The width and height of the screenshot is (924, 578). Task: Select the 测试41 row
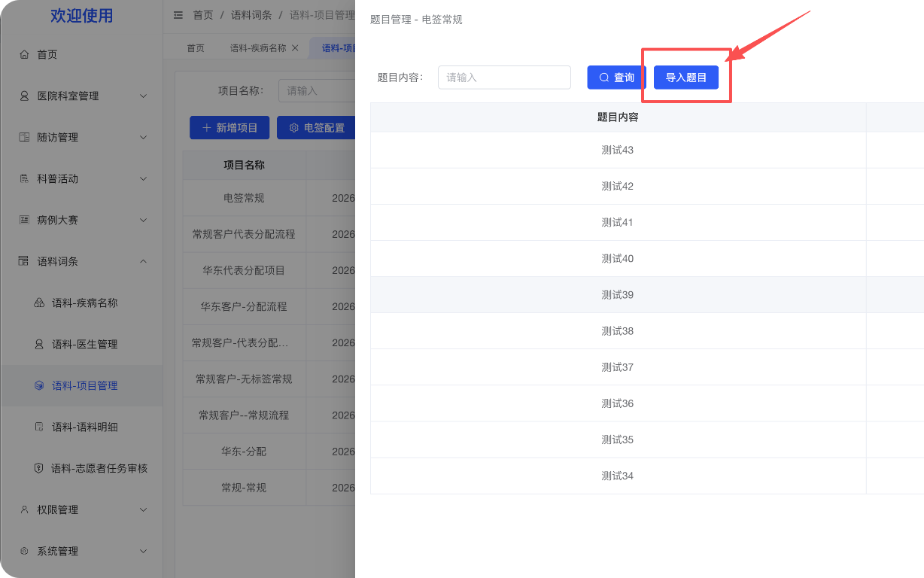tap(647, 223)
